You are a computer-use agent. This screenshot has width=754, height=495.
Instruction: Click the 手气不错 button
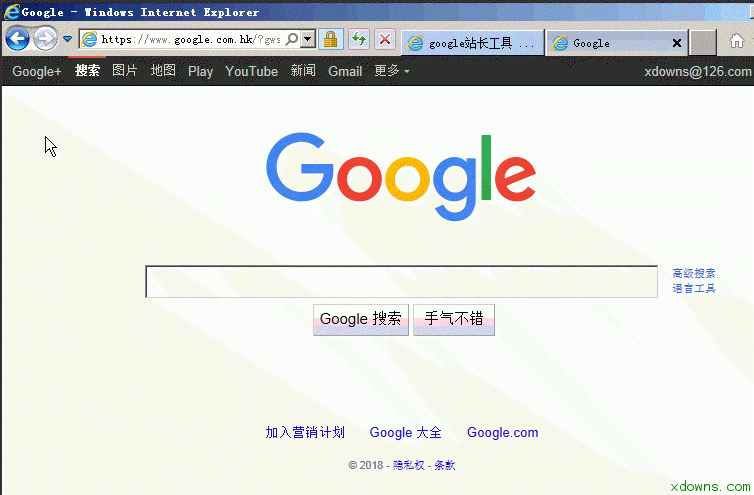[x=454, y=319]
